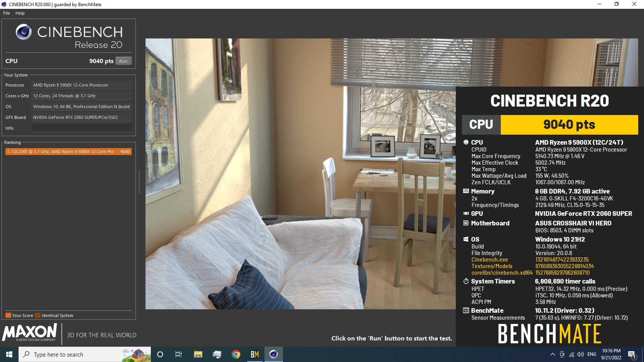644x362 pixels.
Task: Click the MAXON logo
Action: tap(30, 332)
